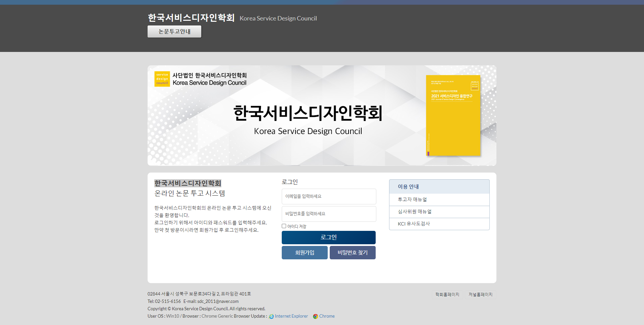Screen dimensions: 644x325
Task: Click the footer address text 02844 서울시
Action: tap(199, 294)
